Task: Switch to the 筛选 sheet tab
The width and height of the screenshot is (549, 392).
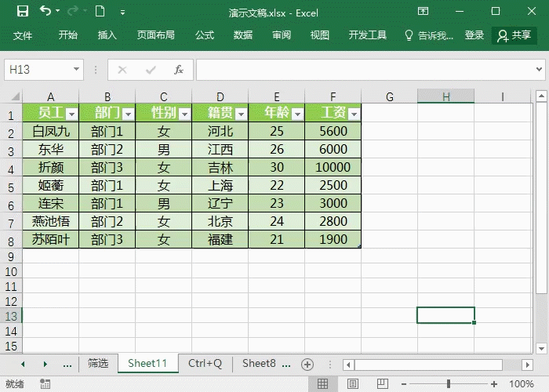Action: click(98, 363)
